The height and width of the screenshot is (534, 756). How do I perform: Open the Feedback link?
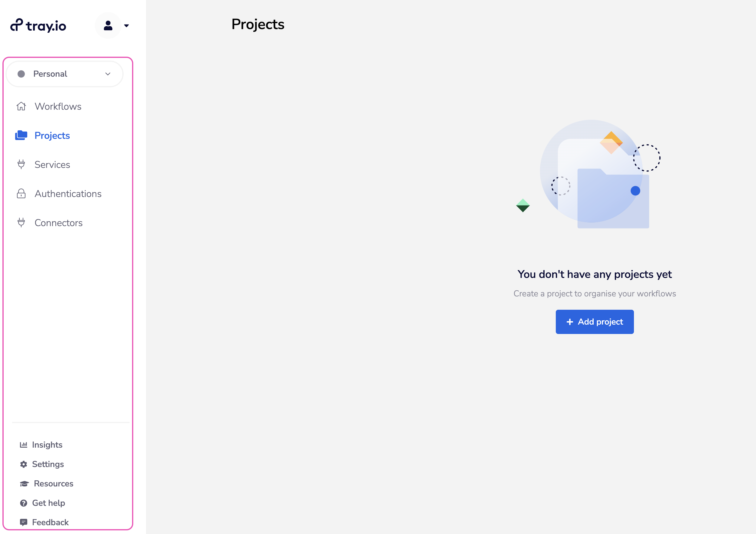click(x=50, y=522)
